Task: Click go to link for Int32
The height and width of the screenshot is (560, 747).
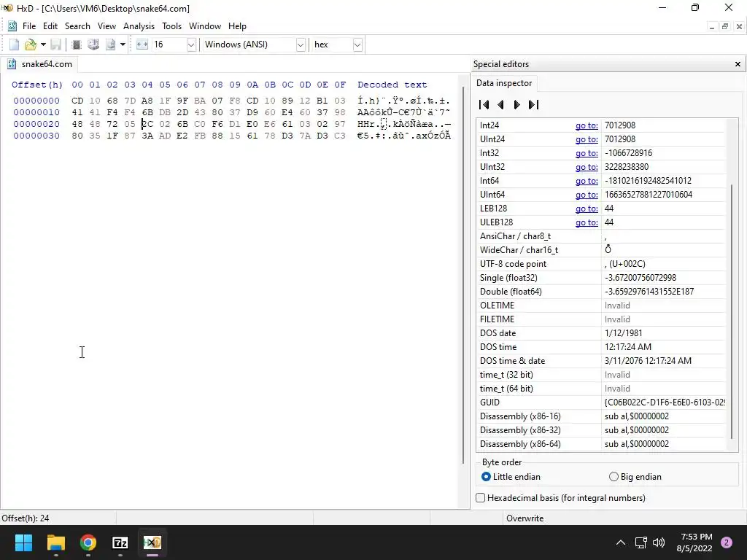Action: tap(587, 153)
